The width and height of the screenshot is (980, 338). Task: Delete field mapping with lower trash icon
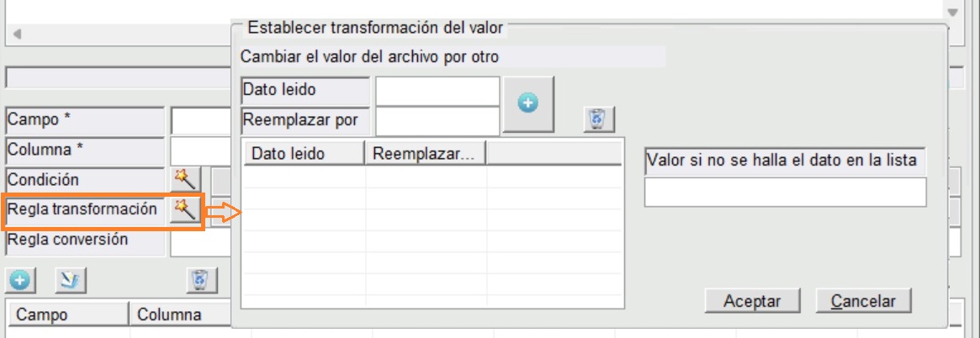199,279
